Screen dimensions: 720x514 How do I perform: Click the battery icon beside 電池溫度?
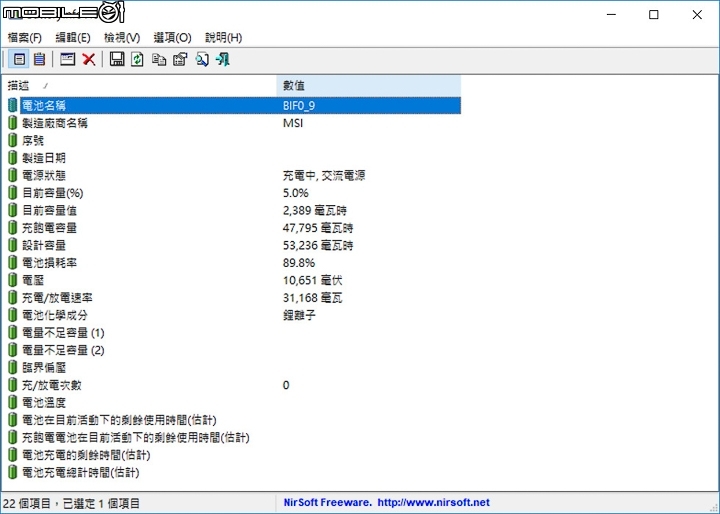(x=13, y=402)
